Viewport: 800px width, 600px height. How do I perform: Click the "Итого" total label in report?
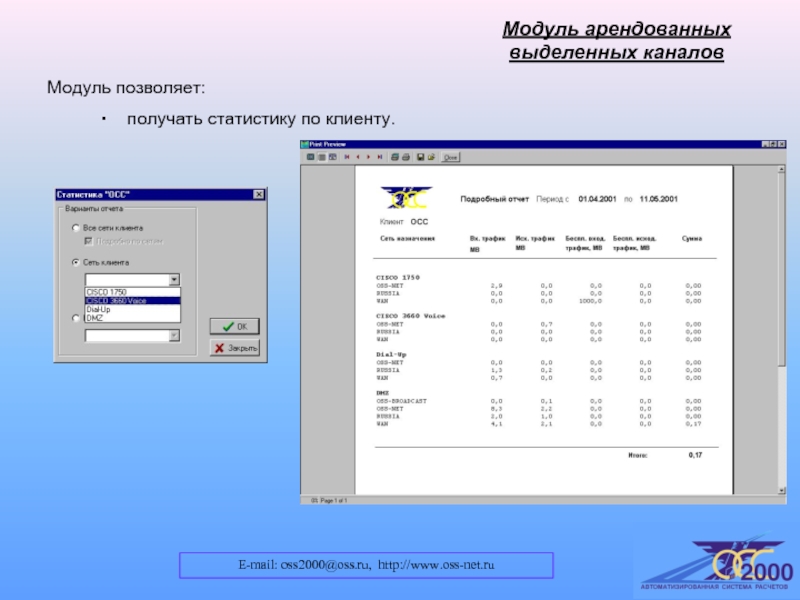pos(638,455)
